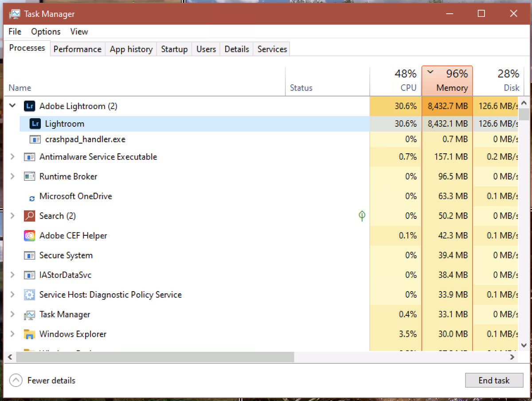Screen dimensions: 532x401
Task: Sort by the Status column header
Action: coord(328,81)
